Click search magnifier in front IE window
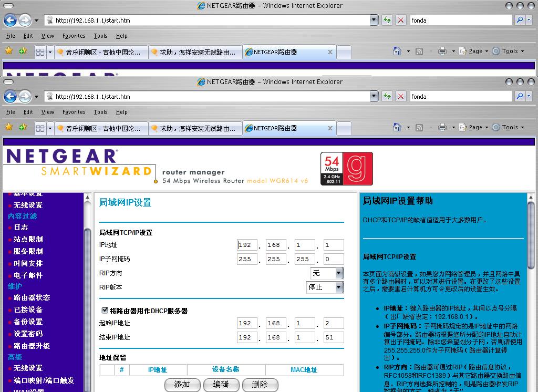Viewport: 538px width, 392px height. [x=520, y=97]
